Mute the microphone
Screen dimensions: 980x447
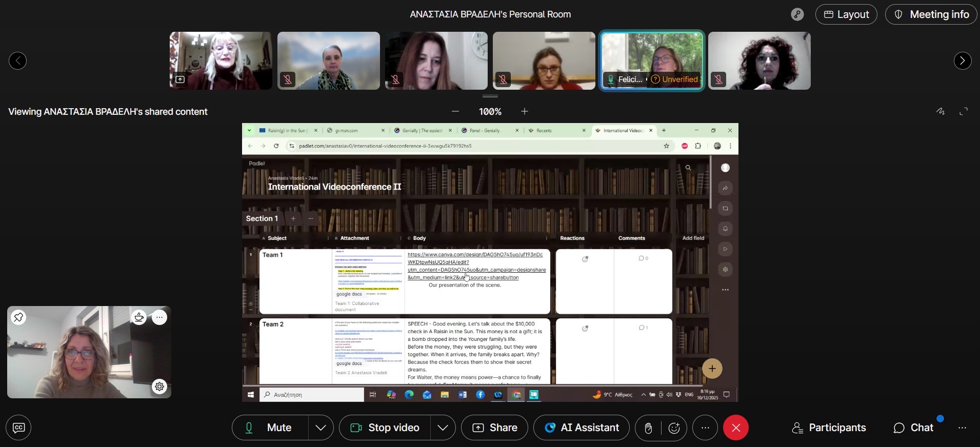270,428
